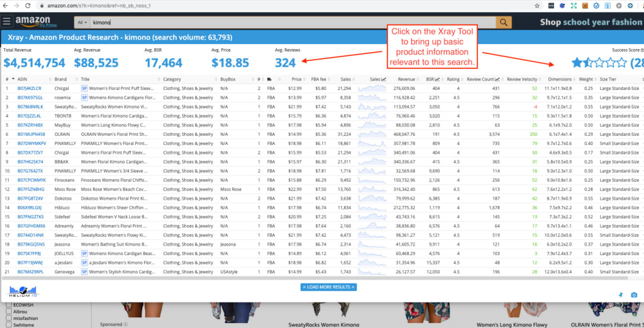Open the All departments search dropdown
The image size is (644, 328).
[82, 23]
